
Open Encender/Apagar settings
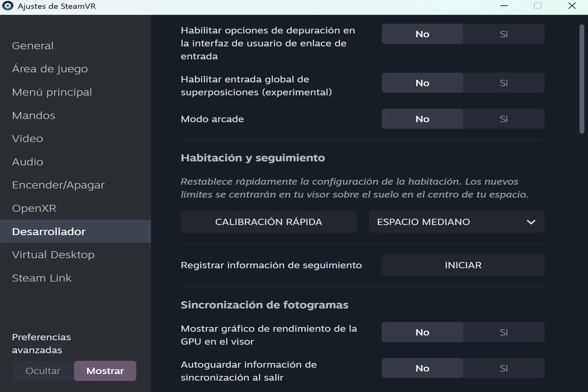pyautogui.click(x=75, y=185)
